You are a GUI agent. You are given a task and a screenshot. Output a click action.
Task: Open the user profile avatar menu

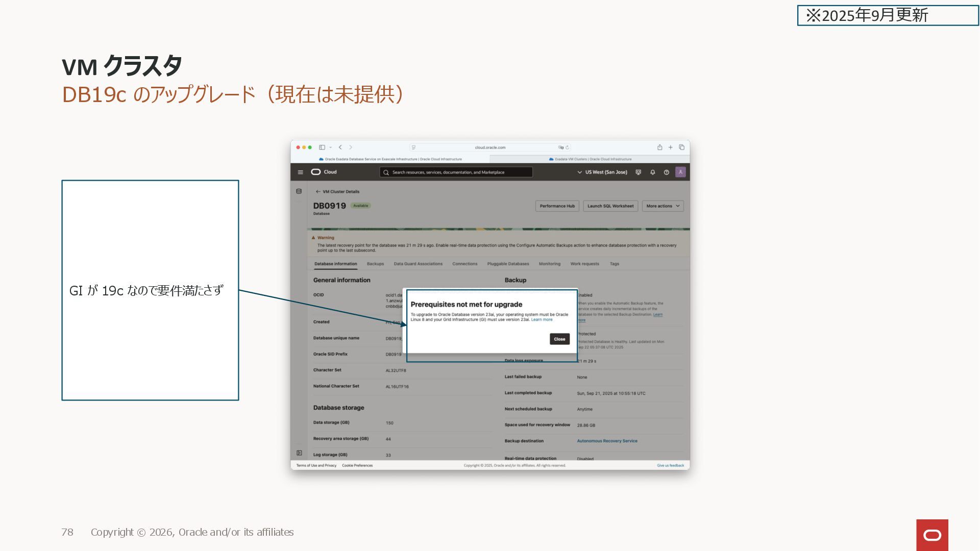680,172
